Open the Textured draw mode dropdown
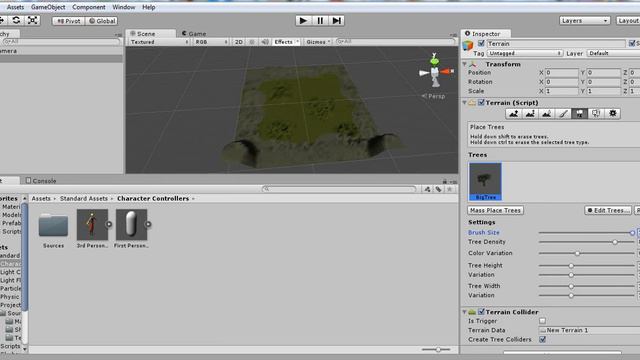The height and width of the screenshot is (360, 640). (x=159, y=42)
